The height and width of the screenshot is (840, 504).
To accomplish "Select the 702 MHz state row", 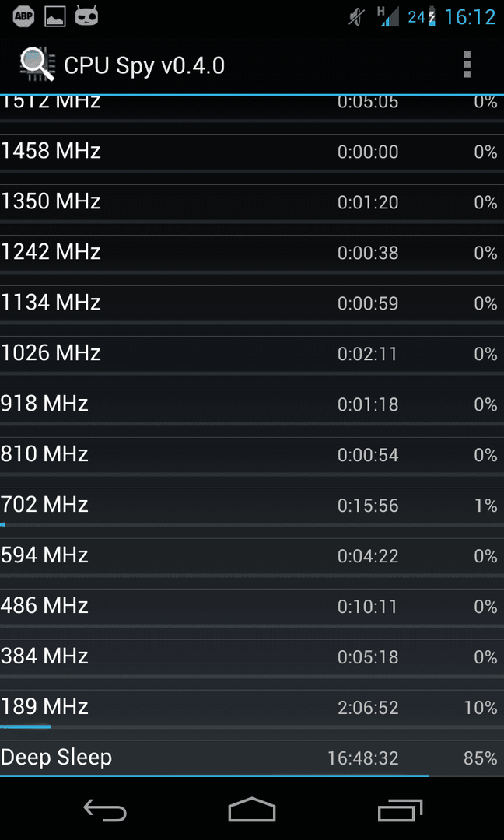I will point(252,506).
